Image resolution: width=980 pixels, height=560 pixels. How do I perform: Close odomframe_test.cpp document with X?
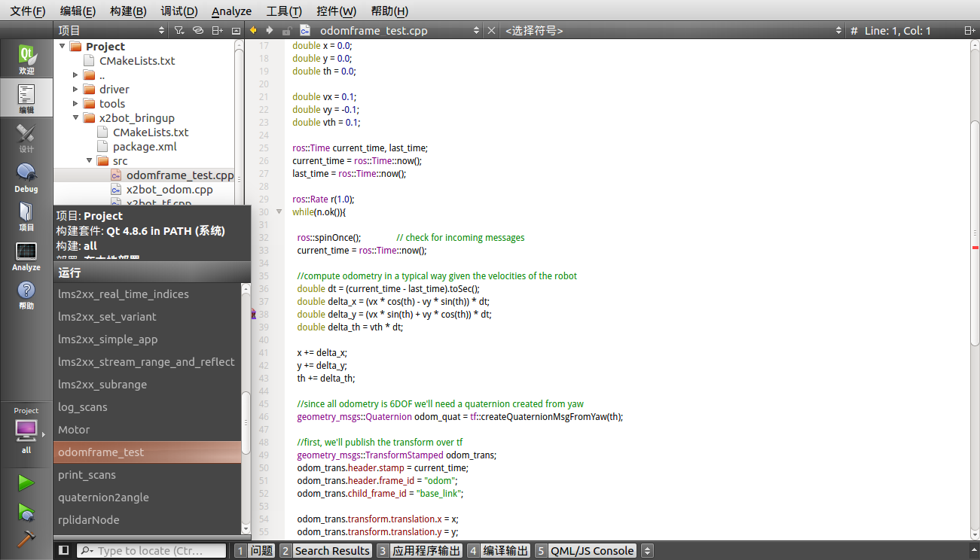pos(491,30)
